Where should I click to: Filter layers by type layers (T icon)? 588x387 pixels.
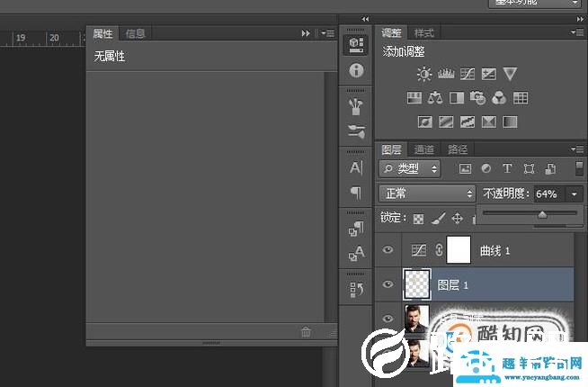click(507, 168)
